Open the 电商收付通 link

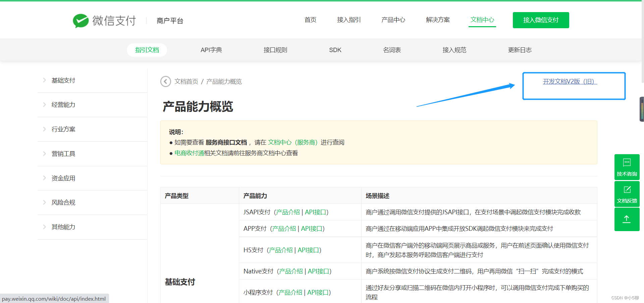(x=189, y=153)
